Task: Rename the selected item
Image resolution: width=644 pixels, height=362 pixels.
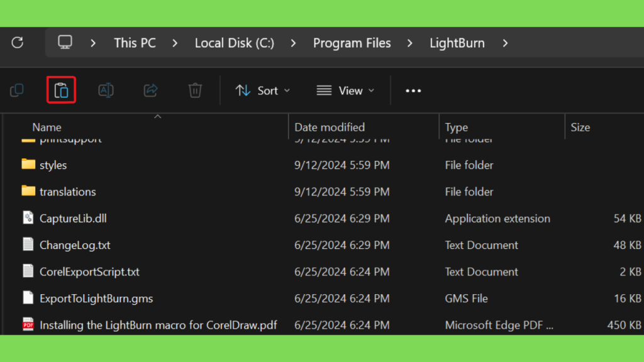Action: 106,90
